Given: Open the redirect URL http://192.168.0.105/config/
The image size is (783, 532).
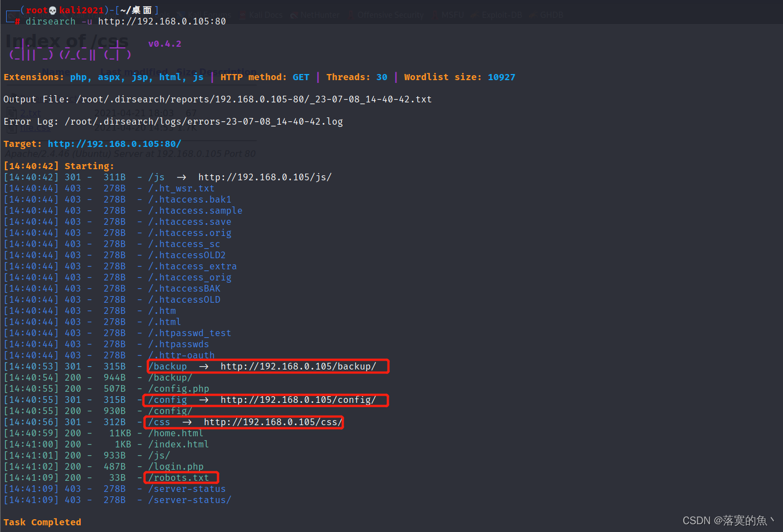Looking at the screenshot, I should point(298,400).
